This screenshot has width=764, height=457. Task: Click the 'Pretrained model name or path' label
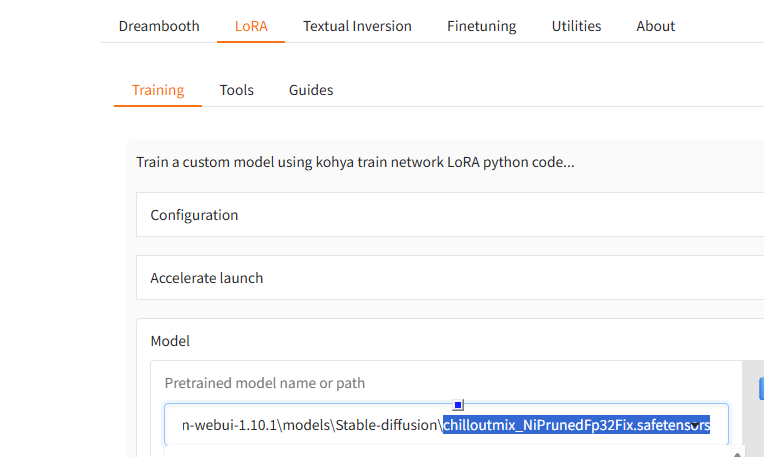[264, 383]
